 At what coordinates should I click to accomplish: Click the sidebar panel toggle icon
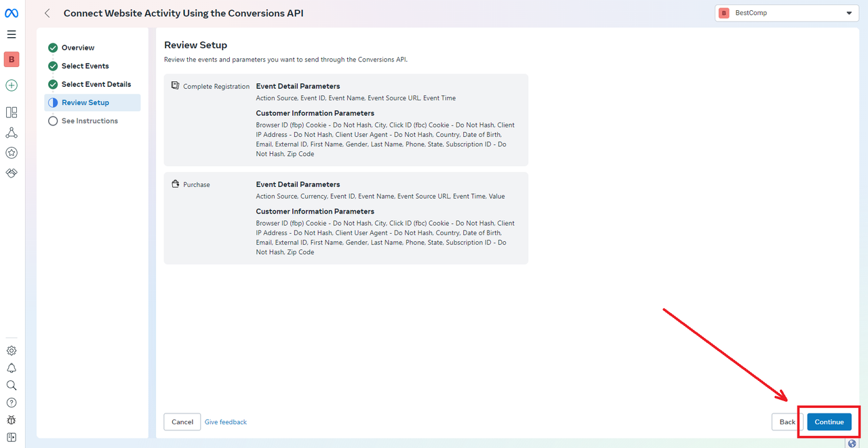tap(12, 437)
